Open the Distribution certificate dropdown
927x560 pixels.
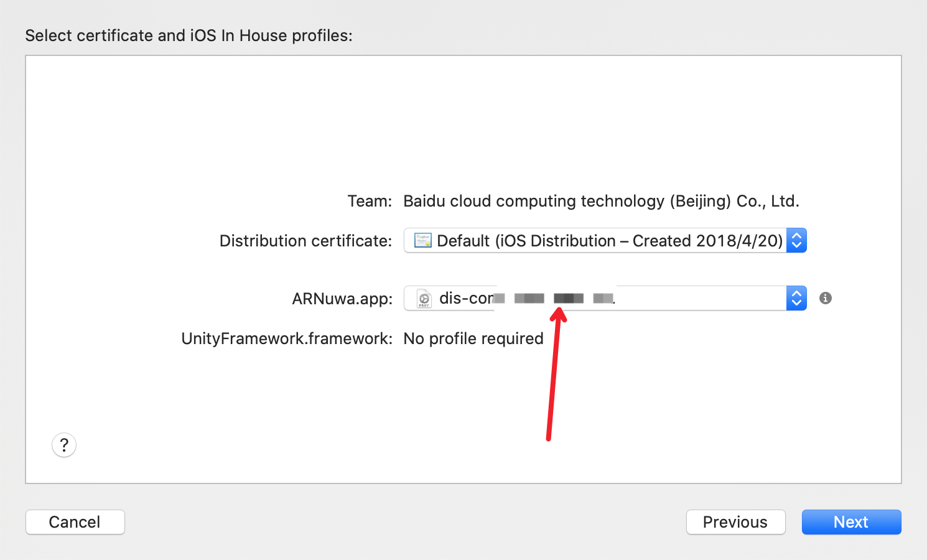[605, 240]
